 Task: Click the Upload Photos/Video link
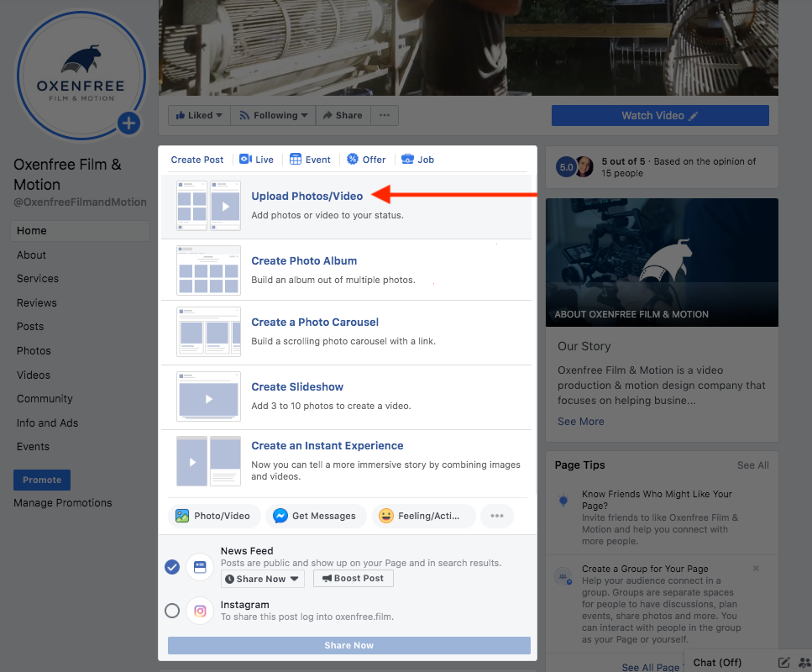307,196
